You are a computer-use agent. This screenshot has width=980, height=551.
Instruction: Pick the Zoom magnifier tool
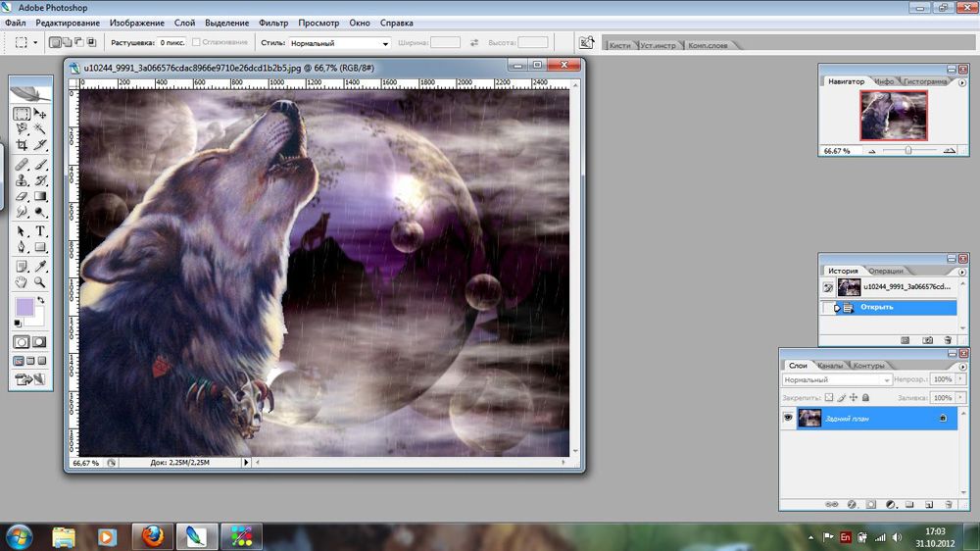(40, 282)
